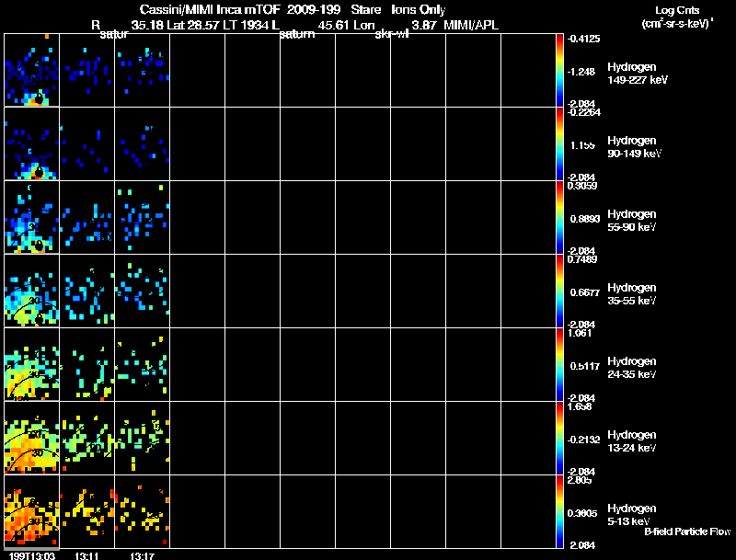Image resolution: width=736 pixels, height=560 pixels.
Task: Click the 'MIMI/APL' header text
Action: 471,26
